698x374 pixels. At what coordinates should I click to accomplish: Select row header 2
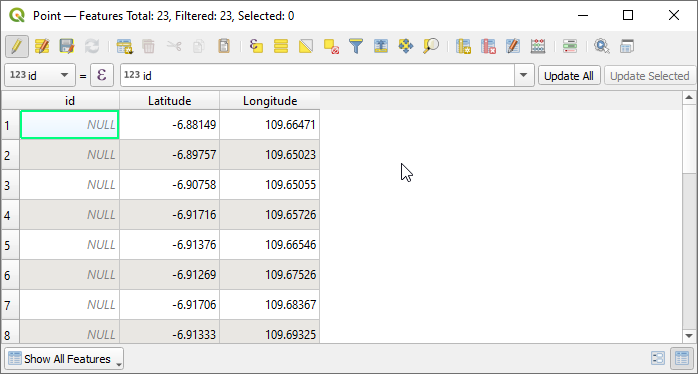tap(10, 155)
